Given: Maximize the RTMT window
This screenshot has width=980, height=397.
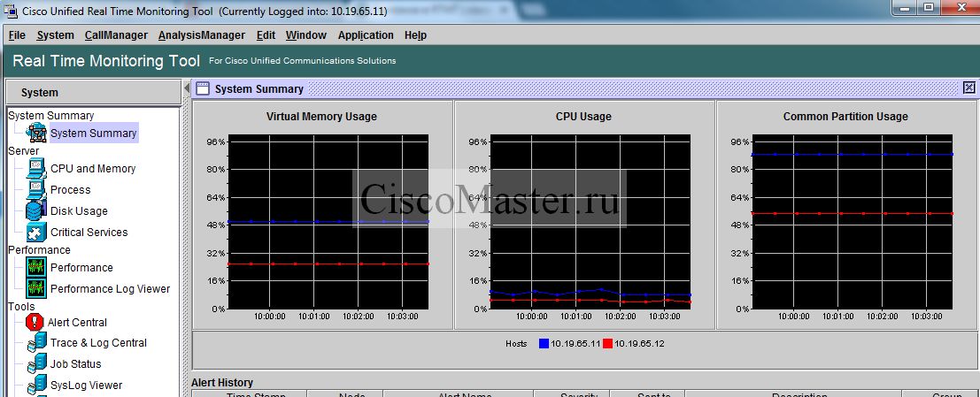Looking at the screenshot, I should pyautogui.click(x=929, y=7).
